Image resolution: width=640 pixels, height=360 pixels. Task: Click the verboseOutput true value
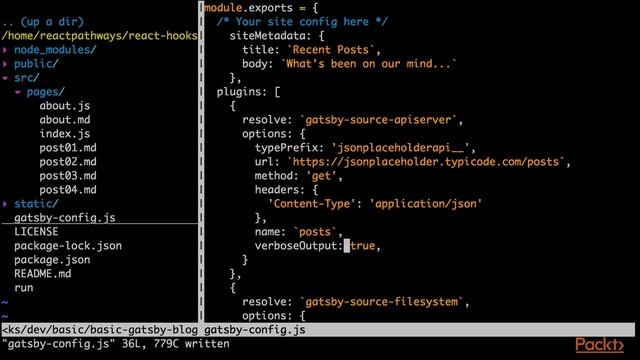[362, 246]
